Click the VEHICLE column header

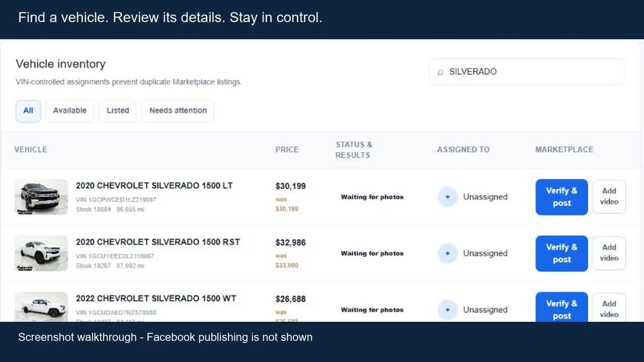[x=31, y=150]
